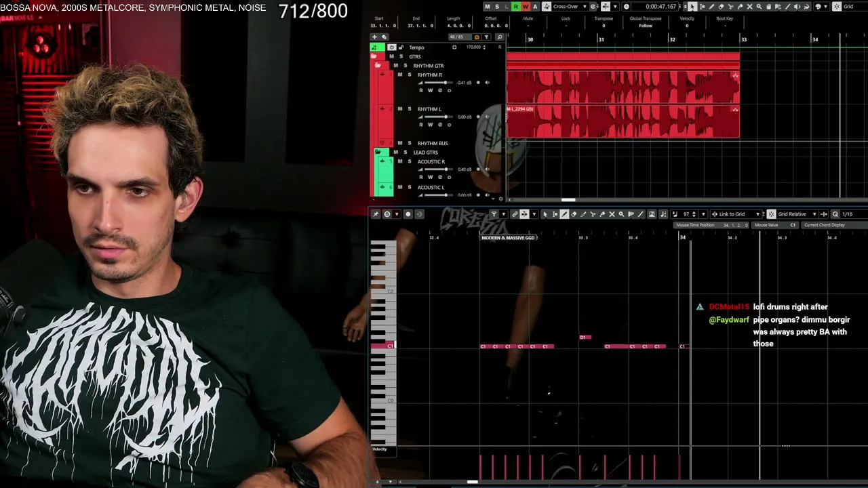Toggle Snap on the project toolbar
868x488 pixels.
[x=837, y=7]
